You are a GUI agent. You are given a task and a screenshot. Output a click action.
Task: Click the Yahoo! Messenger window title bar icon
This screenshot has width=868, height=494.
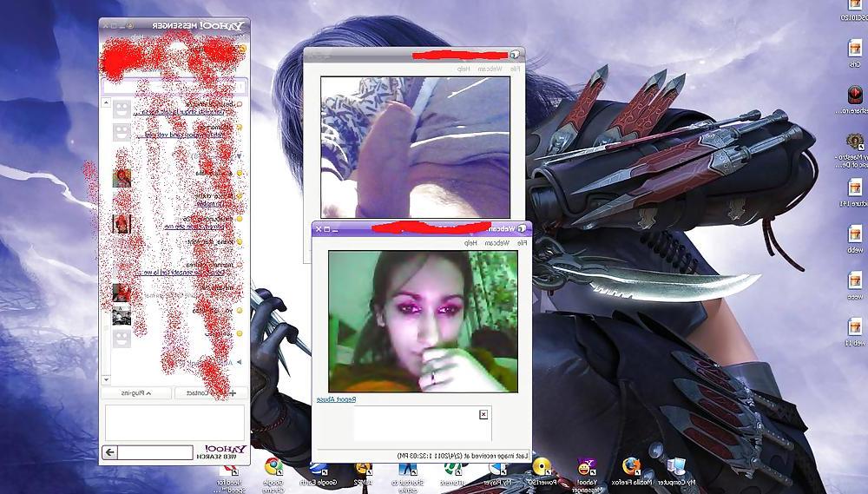(129, 25)
